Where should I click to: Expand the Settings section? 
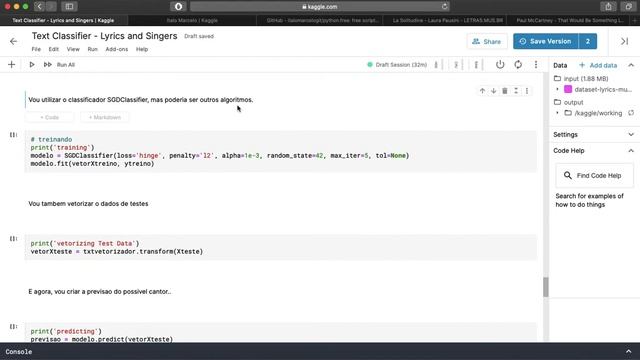(631, 135)
